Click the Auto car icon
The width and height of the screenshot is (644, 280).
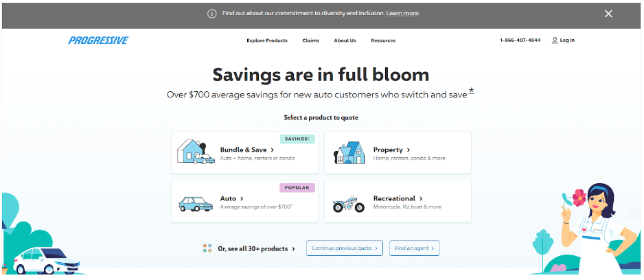coord(196,204)
